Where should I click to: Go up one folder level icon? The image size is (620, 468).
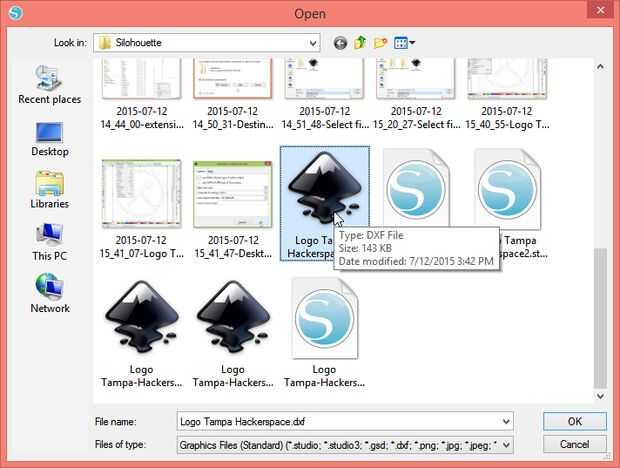(360, 43)
